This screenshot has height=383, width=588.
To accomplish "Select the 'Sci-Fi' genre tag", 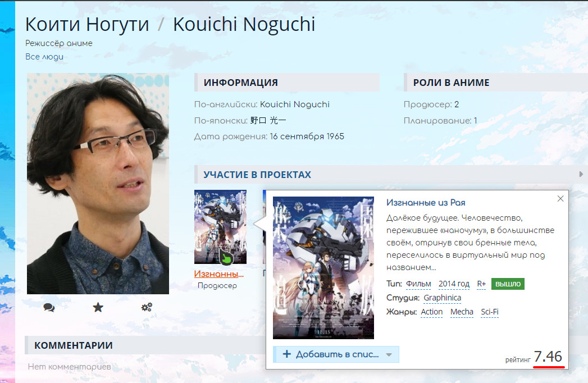I will [490, 312].
